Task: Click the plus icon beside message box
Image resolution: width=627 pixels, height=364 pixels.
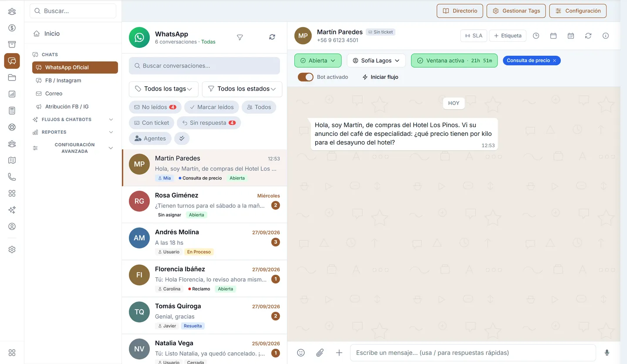Action: (339, 353)
